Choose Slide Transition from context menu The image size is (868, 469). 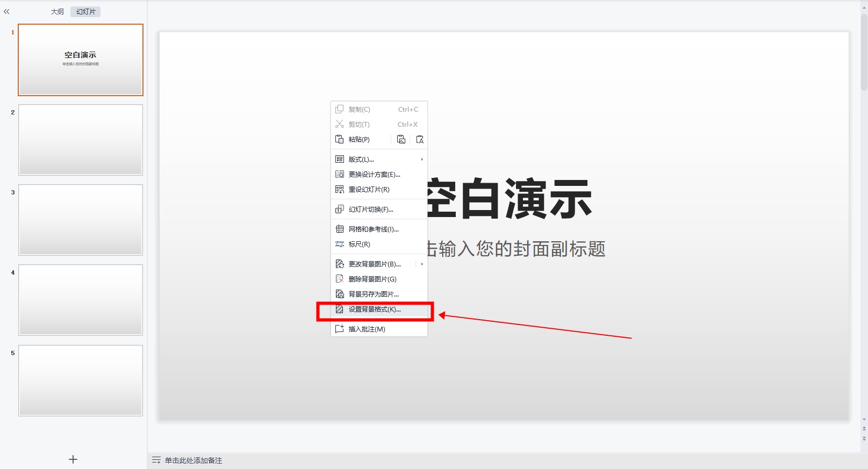(371, 210)
